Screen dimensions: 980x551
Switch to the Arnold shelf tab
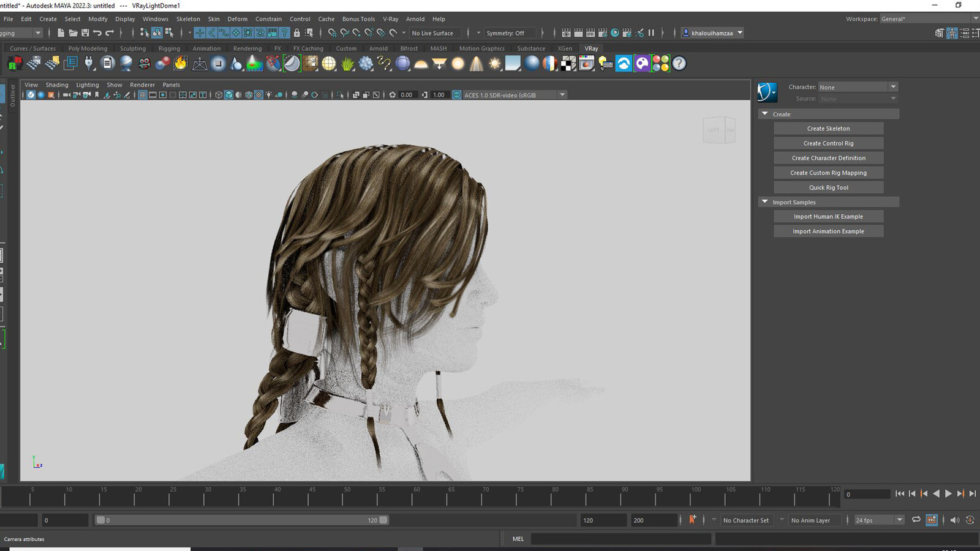[378, 48]
